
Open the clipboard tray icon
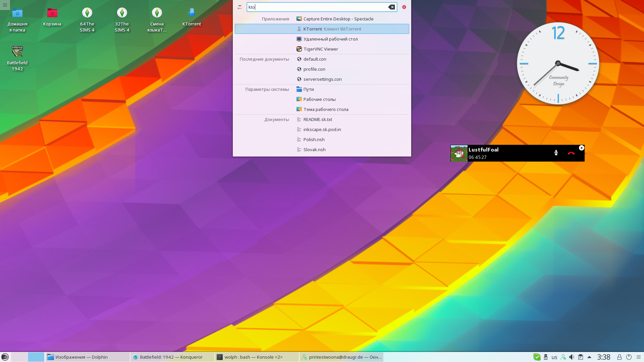[581, 357]
